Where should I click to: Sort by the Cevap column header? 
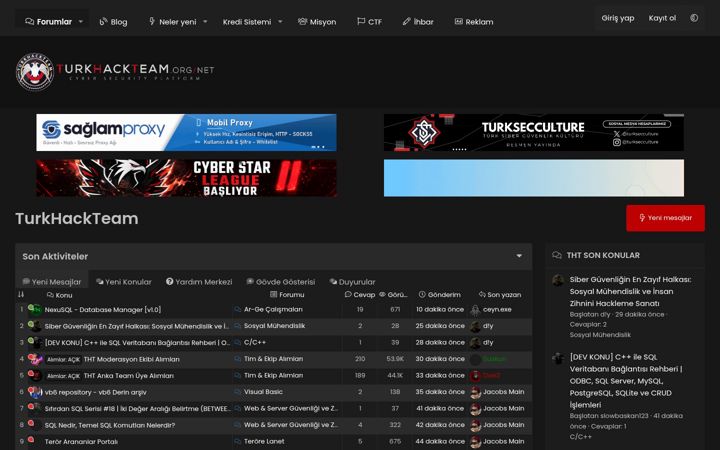(360, 294)
